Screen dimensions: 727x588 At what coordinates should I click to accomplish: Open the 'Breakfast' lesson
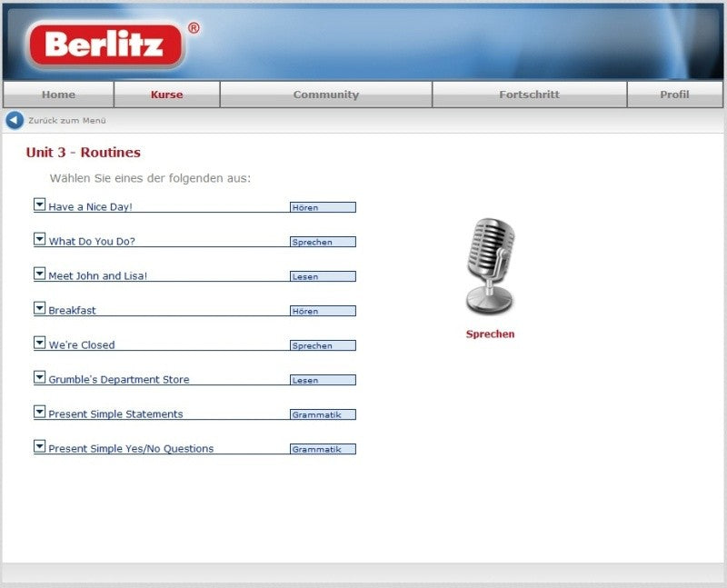click(x=73, y=310)
